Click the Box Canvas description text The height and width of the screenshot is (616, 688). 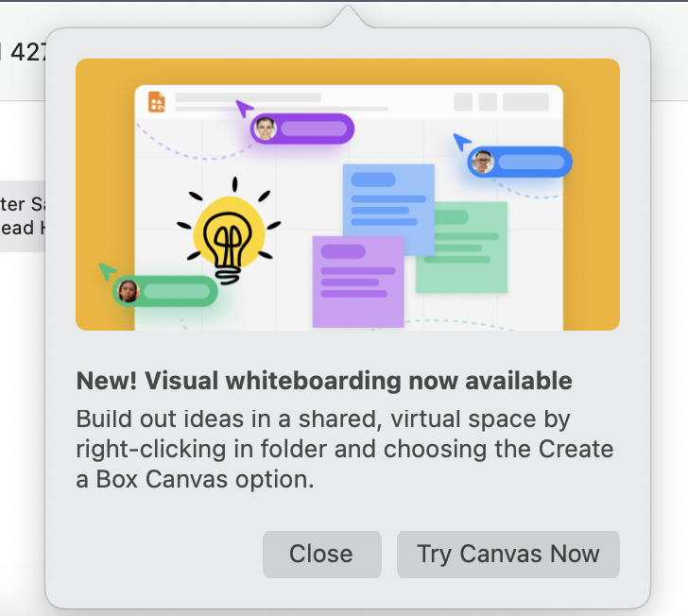345,449
